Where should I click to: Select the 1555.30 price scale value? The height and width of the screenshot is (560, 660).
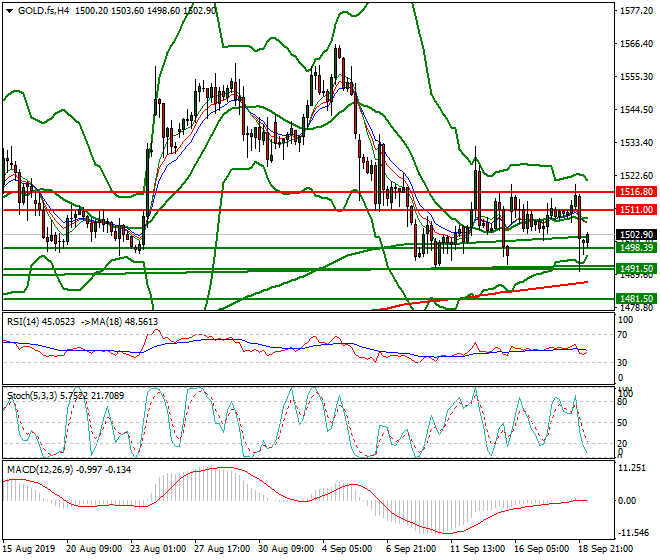636,77
